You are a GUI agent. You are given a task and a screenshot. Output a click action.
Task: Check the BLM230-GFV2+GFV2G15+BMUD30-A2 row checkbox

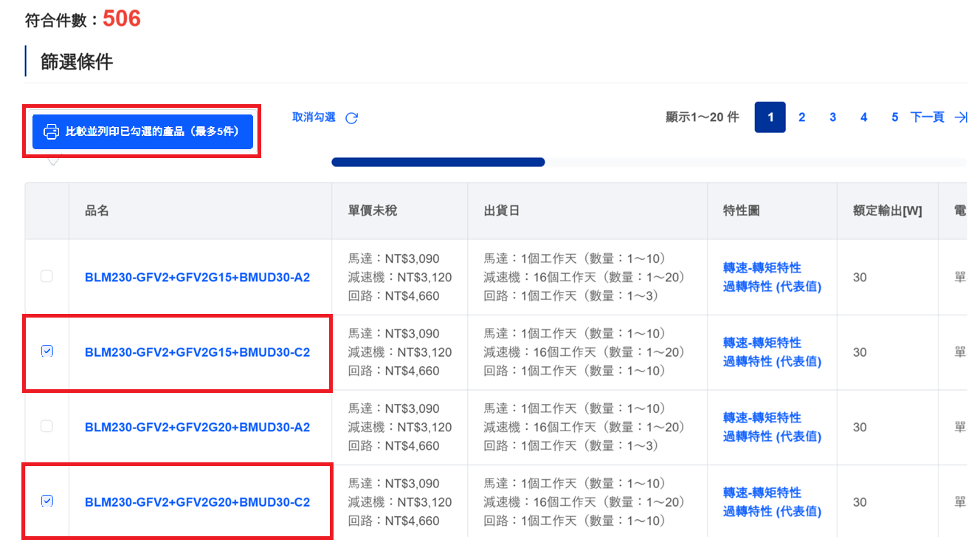click(46, 276)
